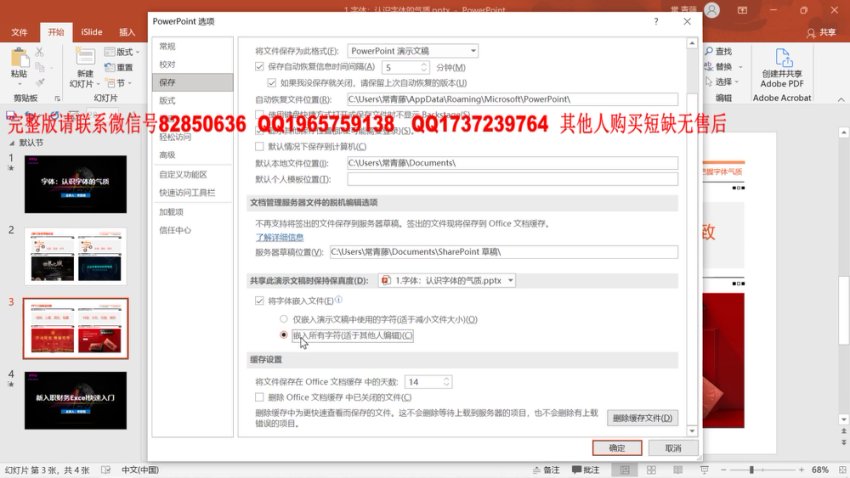Expand the presentation selector '1.字体：认识字体的气质.pptx' dropdown
The image size is (850, 478).
pos(510,281)
